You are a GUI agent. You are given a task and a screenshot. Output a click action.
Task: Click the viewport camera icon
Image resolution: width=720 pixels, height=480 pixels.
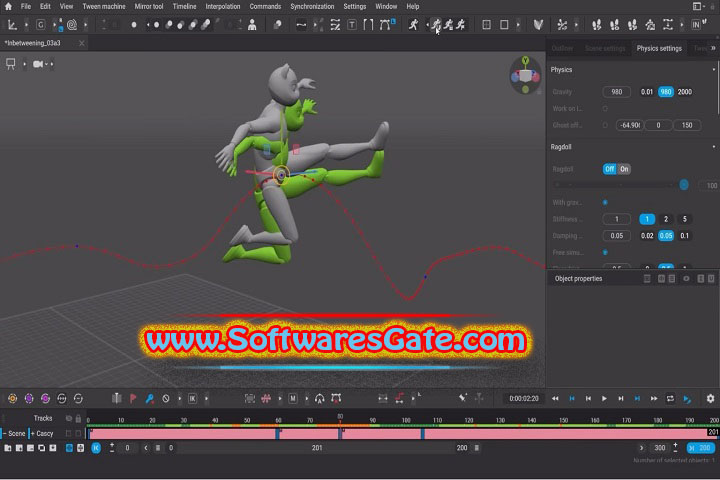coord(38,64)
